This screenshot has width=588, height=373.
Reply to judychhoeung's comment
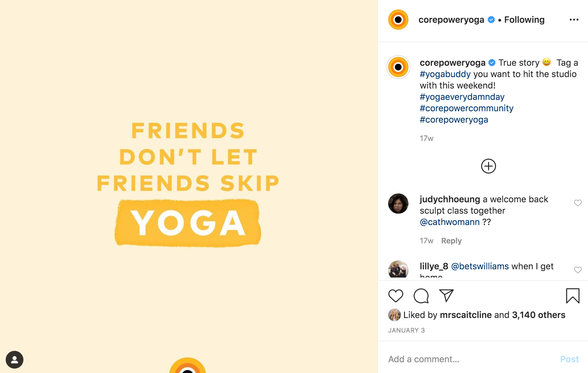point(451,241)
